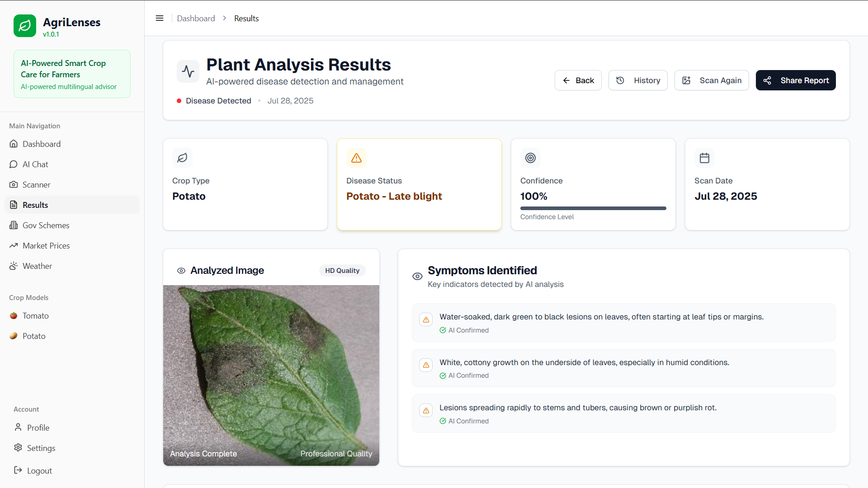The width and height of the screenshot is (868, 488).
Task: Click the target icon in Confidence card
Action: tap(530, 158)
